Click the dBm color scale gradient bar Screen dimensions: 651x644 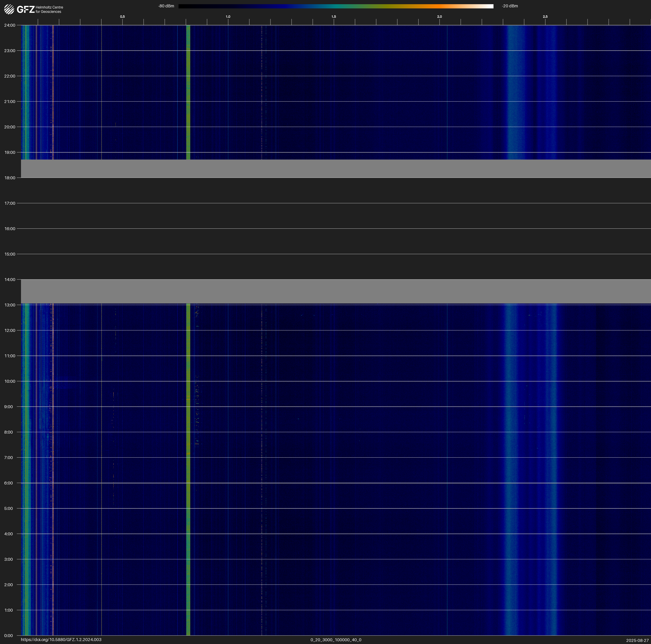pos(336,6)
